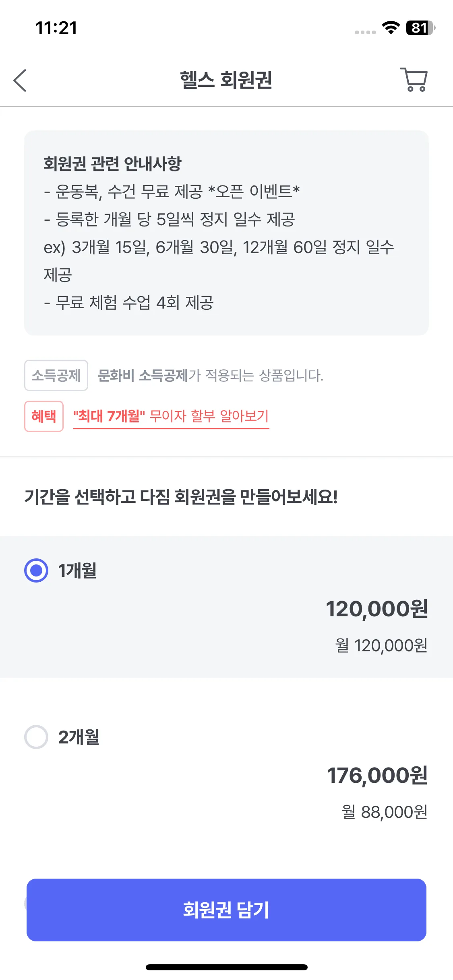
Task: Select the 2개월 radio button
Action: tap(36, 737)
